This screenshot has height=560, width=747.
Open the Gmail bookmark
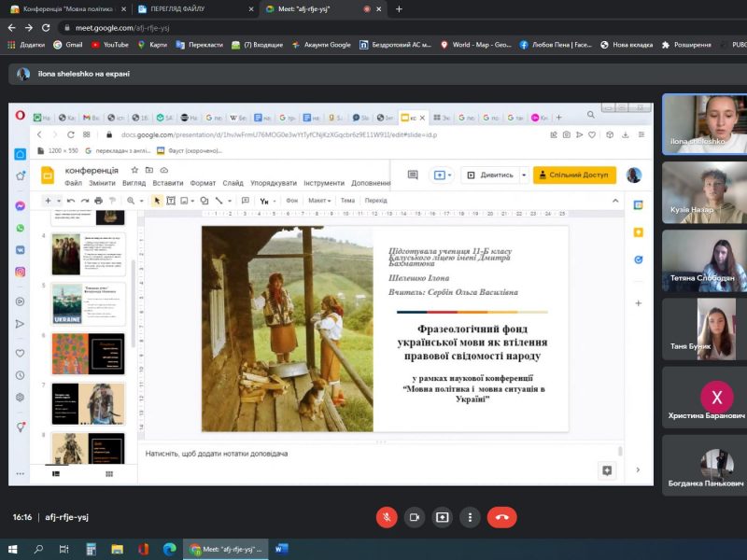click(x=67, y=44)
